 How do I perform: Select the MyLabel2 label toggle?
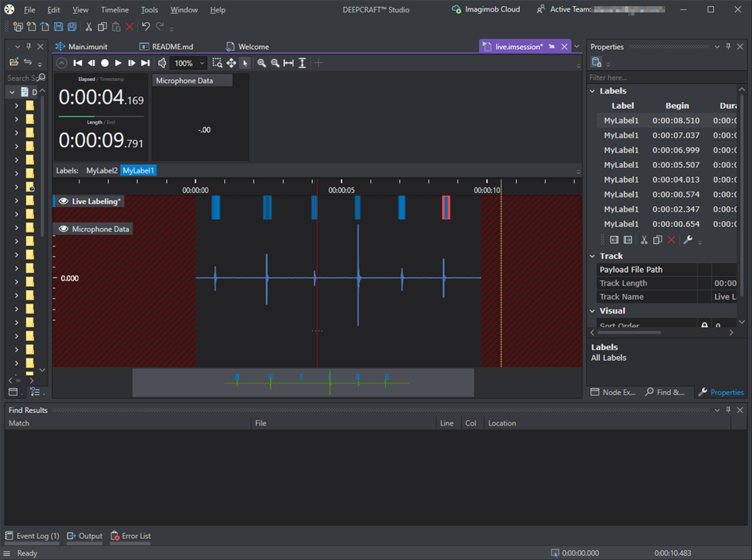pyautogui.click(x=102, y=170)
